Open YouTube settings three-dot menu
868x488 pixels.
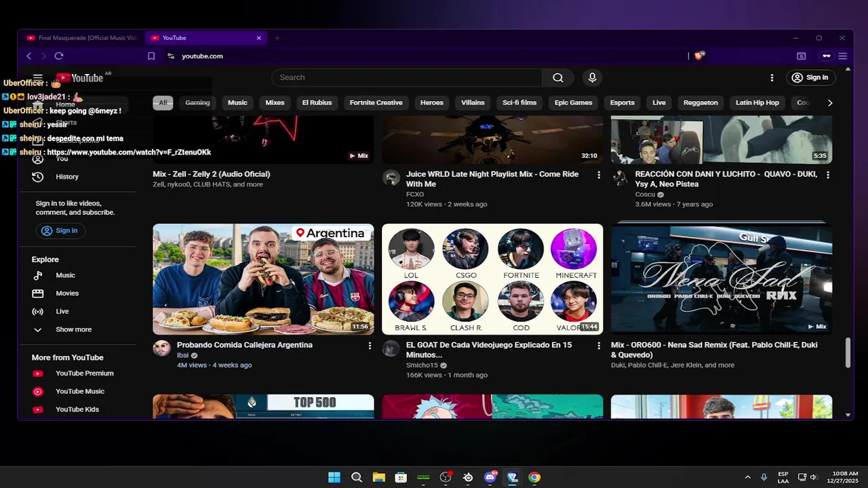pyautogui.click(x=772, y=77)
